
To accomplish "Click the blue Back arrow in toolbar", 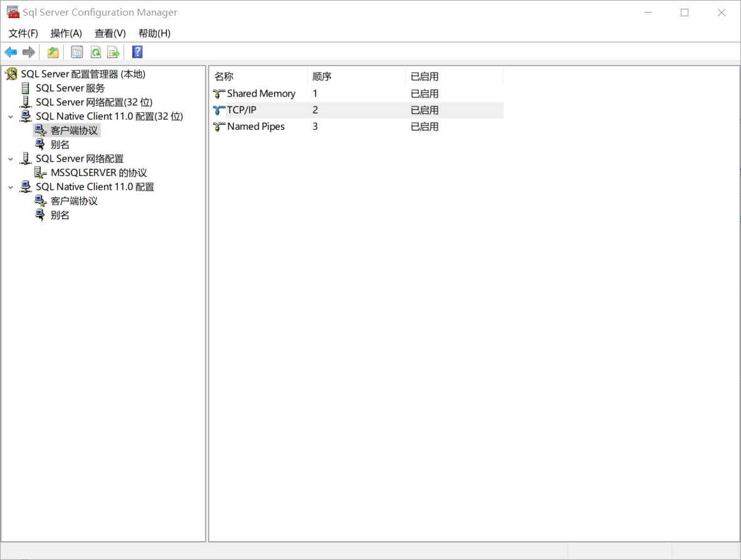I will coord(11,52).
